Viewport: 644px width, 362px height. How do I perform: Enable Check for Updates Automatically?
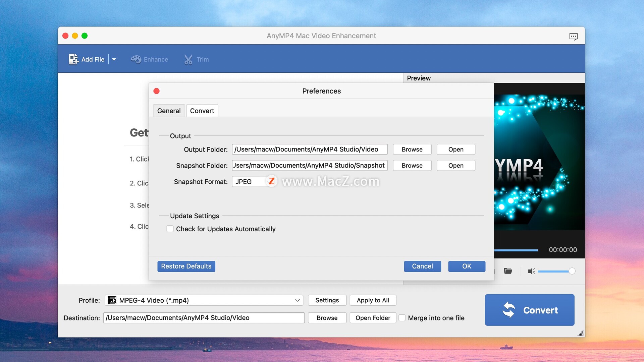pyautogui.click(x=170, y=229)
